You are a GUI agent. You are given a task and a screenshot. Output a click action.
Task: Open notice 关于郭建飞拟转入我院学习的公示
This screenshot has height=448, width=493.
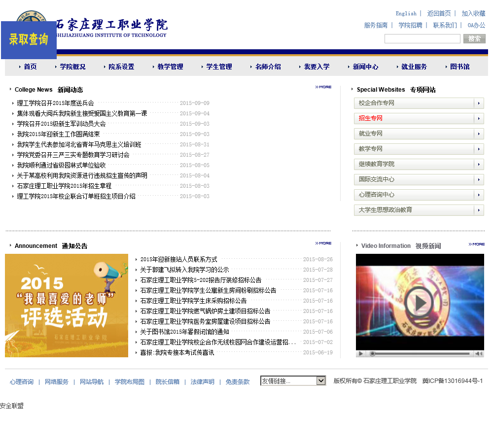(x=184, y=270)
